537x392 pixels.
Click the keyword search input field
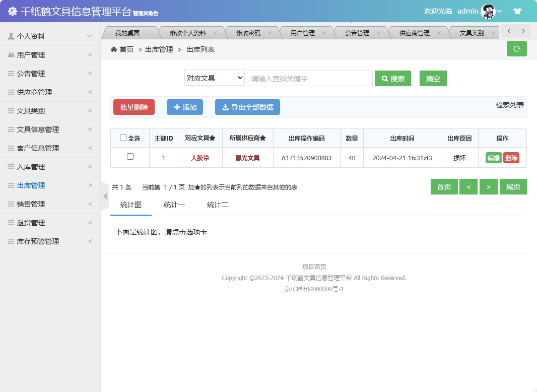coord(309,78)
